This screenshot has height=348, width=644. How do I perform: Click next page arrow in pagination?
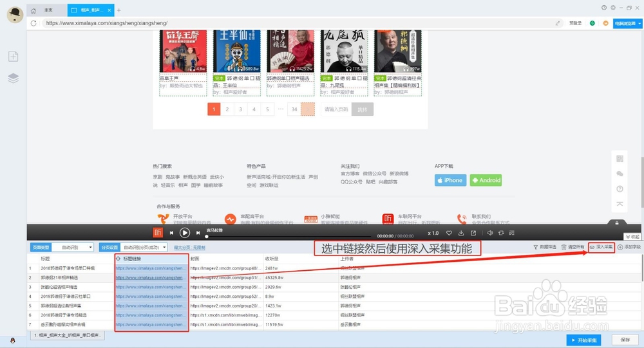pyautogui.click(x=308, y=109)
